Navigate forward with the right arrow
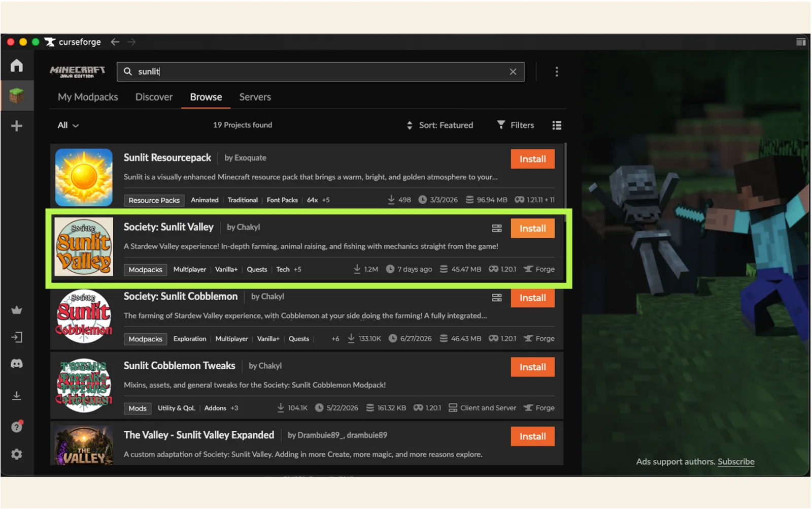 pyautogui.click(x=131, y=42)
